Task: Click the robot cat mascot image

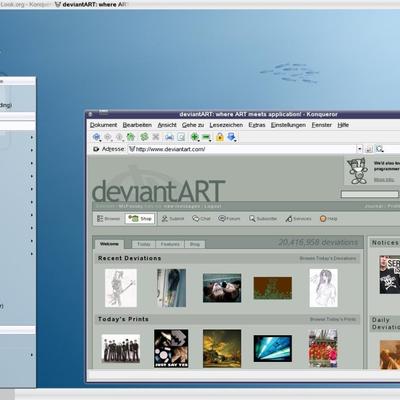Action: (x=357, y=171)
